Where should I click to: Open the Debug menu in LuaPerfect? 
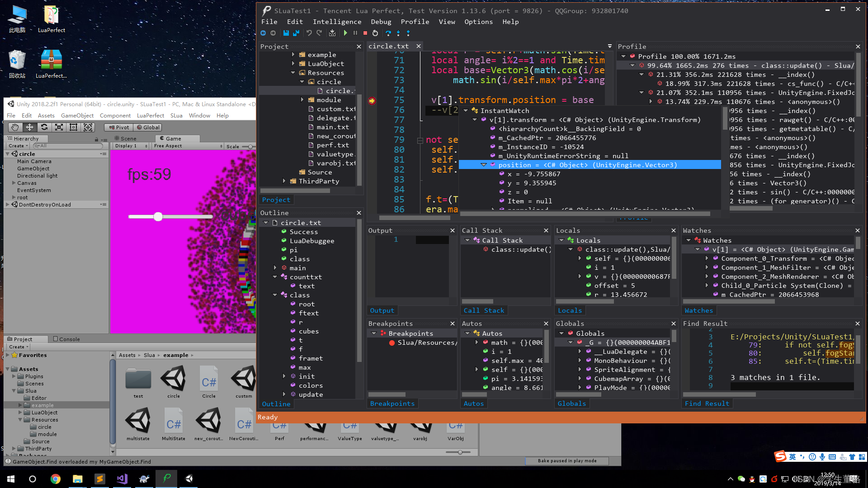pyautogui.click(x=381, y=21)
